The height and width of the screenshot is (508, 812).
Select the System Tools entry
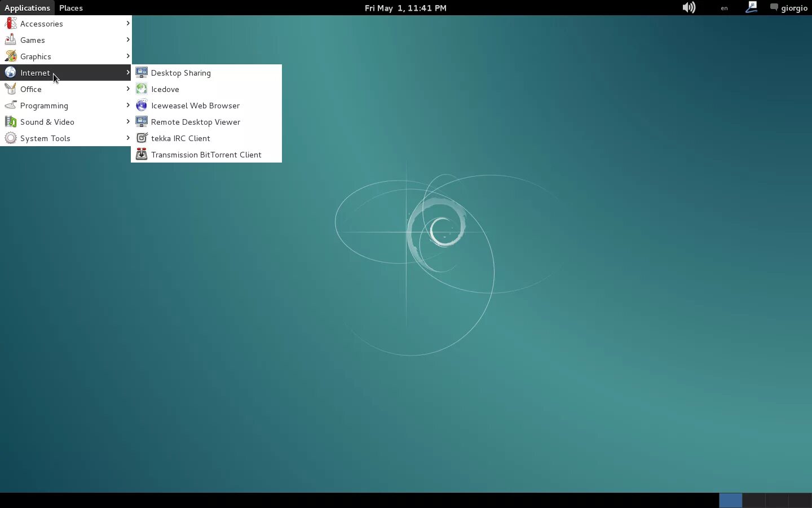coord(66,138)
